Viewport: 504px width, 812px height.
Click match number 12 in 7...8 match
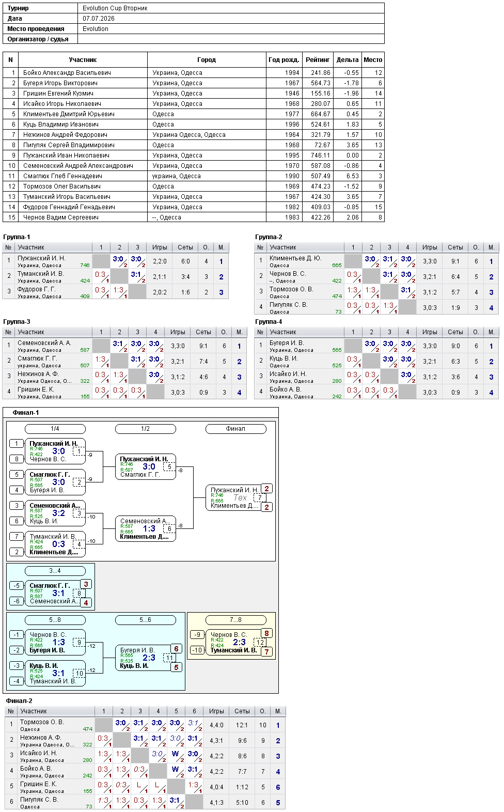tap(260, 643)
